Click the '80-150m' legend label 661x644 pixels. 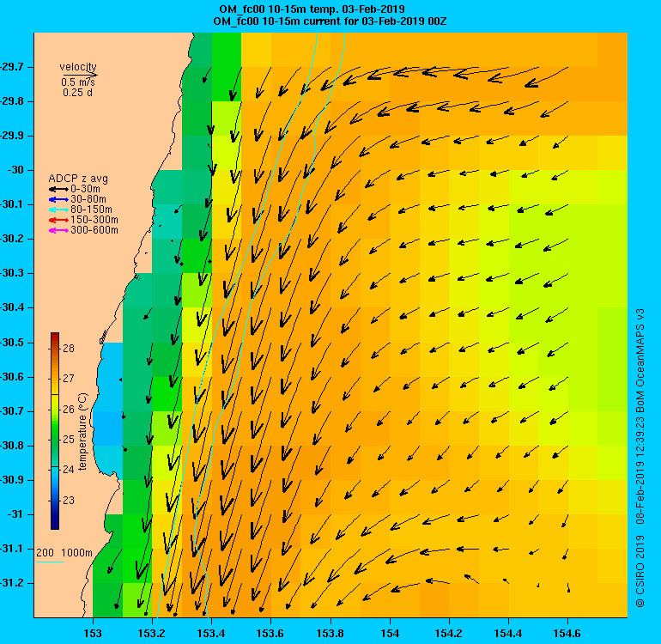coord(92,210)
